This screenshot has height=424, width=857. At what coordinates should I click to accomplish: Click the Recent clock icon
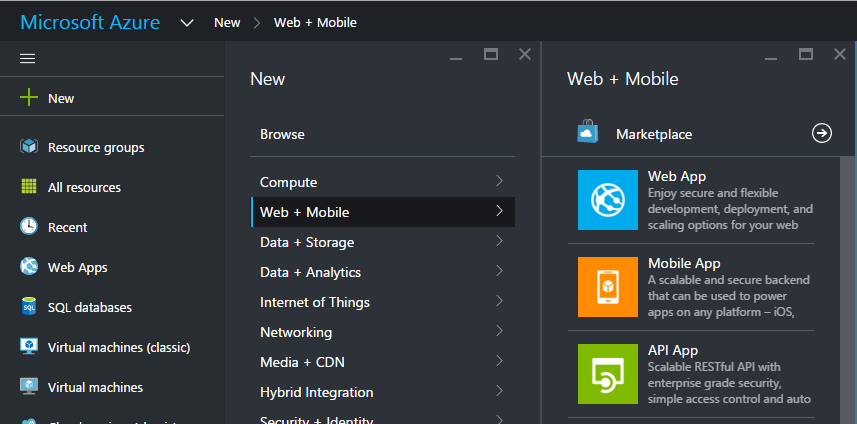(x=28, y=226)
